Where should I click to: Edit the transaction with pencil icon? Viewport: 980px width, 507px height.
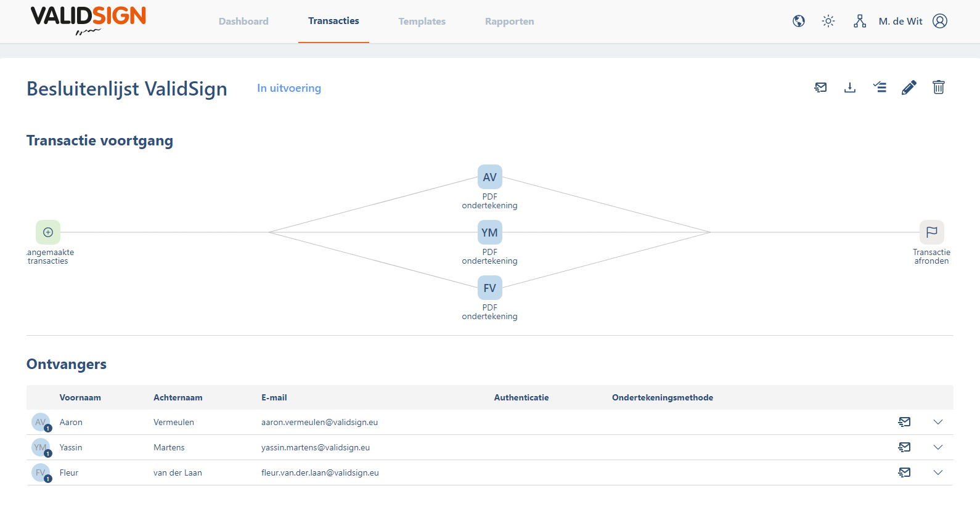click(909, 87)
